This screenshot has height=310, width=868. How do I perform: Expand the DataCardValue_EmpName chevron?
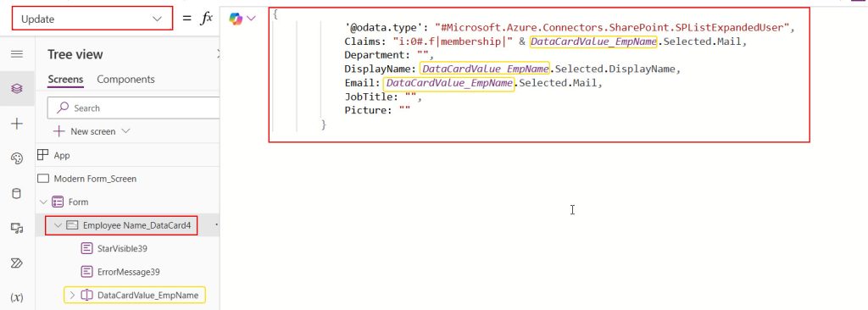point(72,295)
